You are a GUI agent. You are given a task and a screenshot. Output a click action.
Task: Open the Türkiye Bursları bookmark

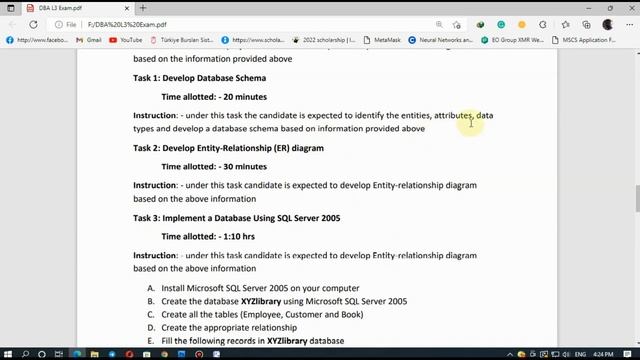pyautogui.click(x=182, y=40)
